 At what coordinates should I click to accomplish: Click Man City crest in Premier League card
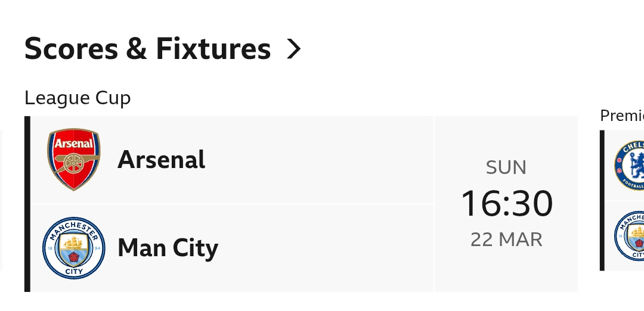tap(631, 237)
